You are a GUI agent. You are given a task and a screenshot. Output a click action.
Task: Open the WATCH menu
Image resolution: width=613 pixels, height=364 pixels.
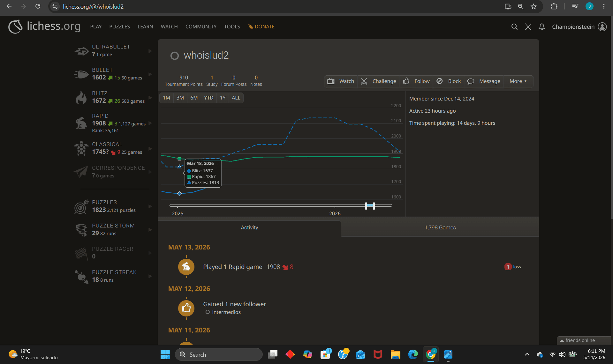click(169, 26)
